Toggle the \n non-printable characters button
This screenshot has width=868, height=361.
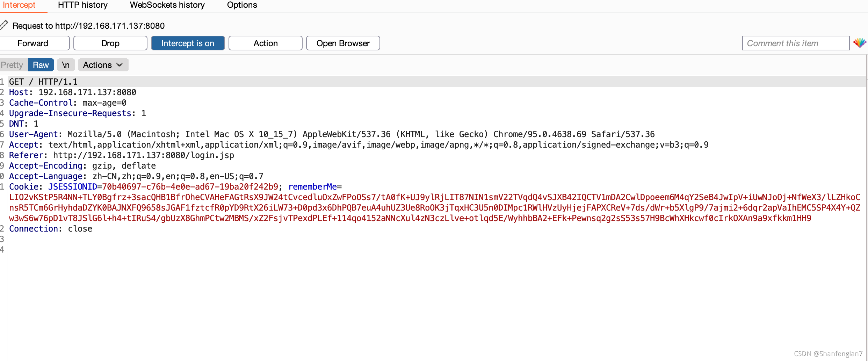tap(66, 65)
